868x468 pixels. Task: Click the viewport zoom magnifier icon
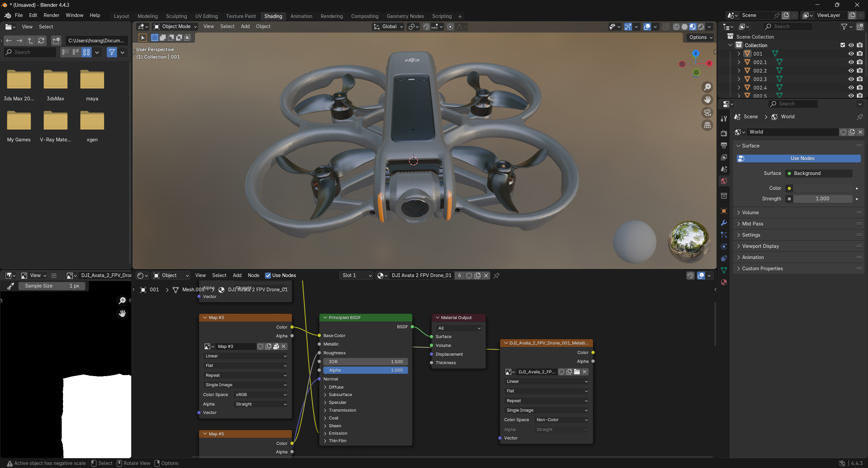(707, 87)
